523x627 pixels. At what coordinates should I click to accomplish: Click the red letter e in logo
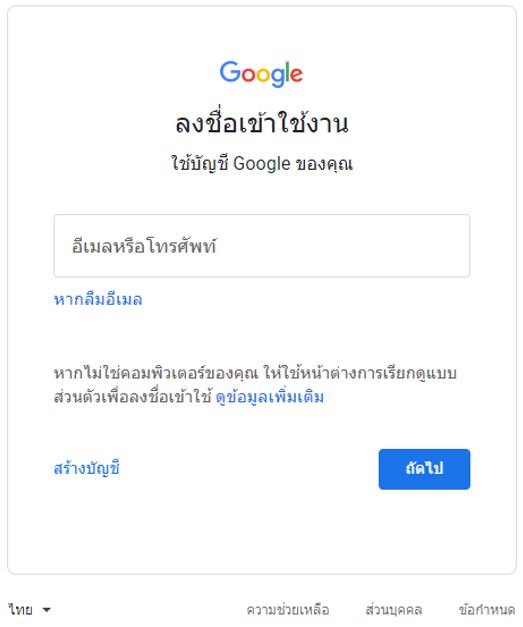point(296,75)
